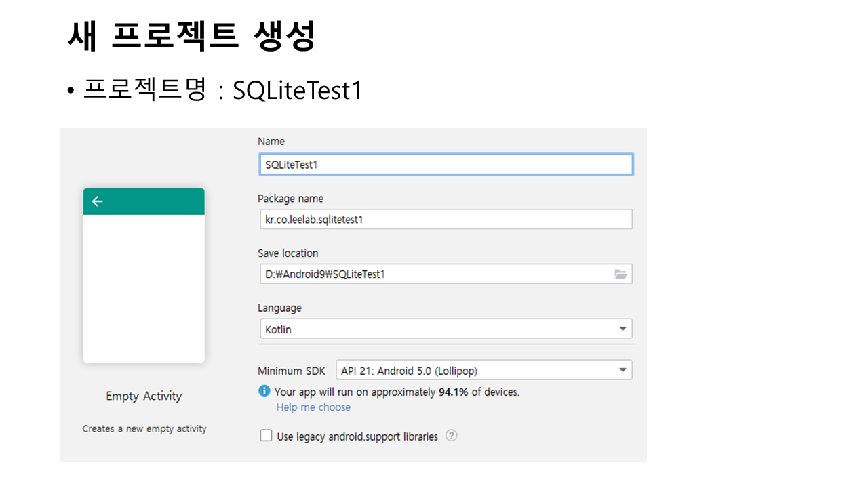Click the Use legacy android.support libraries label
This screenshot has width=868, height=488.
[x=357, y=436]
